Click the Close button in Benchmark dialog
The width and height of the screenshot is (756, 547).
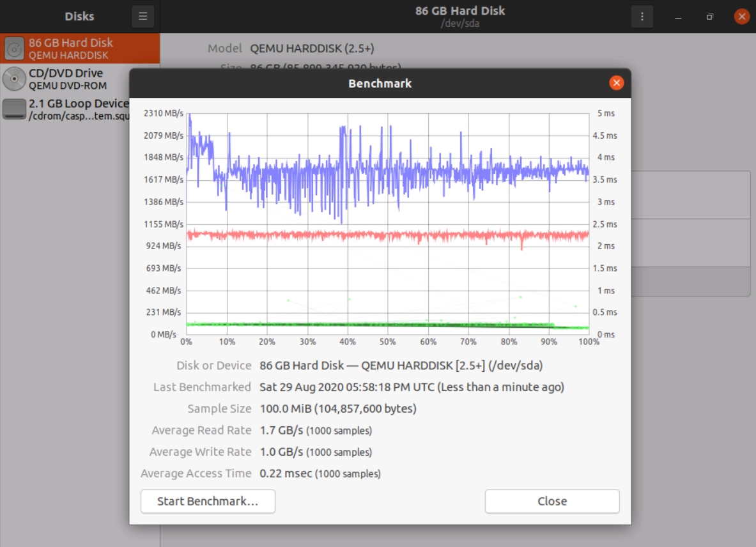[x=552, y=502]
